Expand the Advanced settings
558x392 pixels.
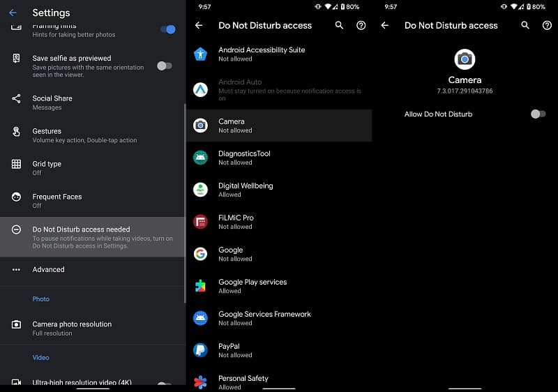pos(93,270)
